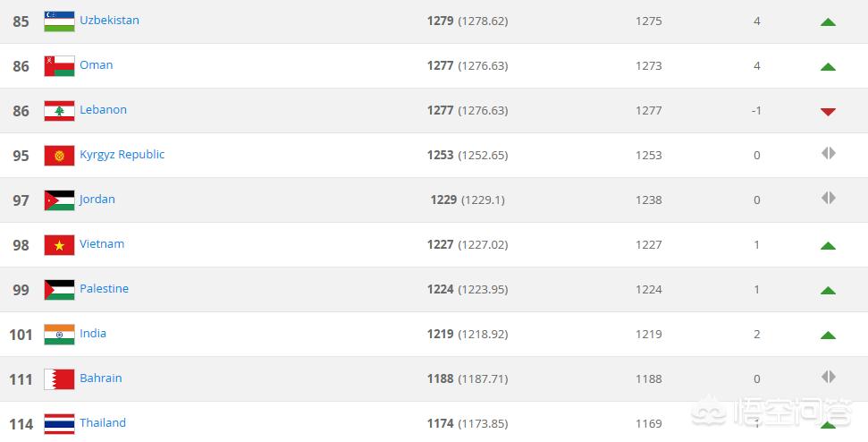Click India's points value 1219
The width and height of the screenshot is (868, 442).
coord(440,334)
